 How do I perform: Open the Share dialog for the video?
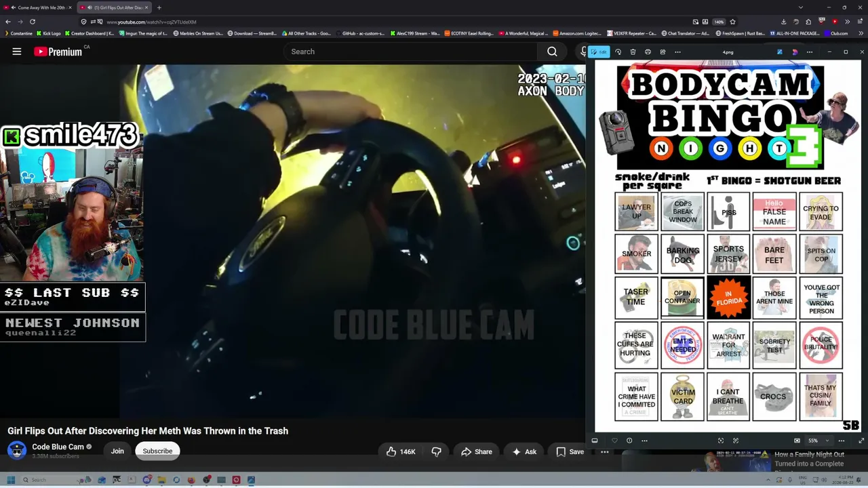coord(477,452)
